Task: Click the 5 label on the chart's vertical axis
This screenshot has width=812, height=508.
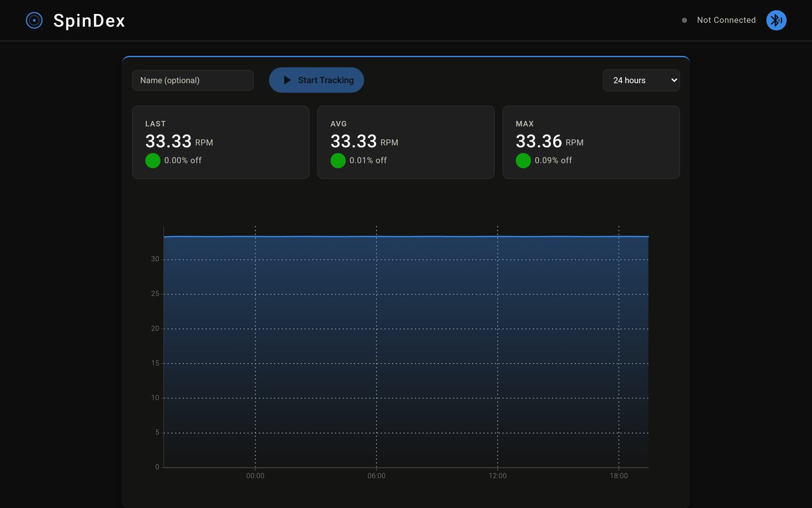Action: pyautogui.click(x=157, y=432)
